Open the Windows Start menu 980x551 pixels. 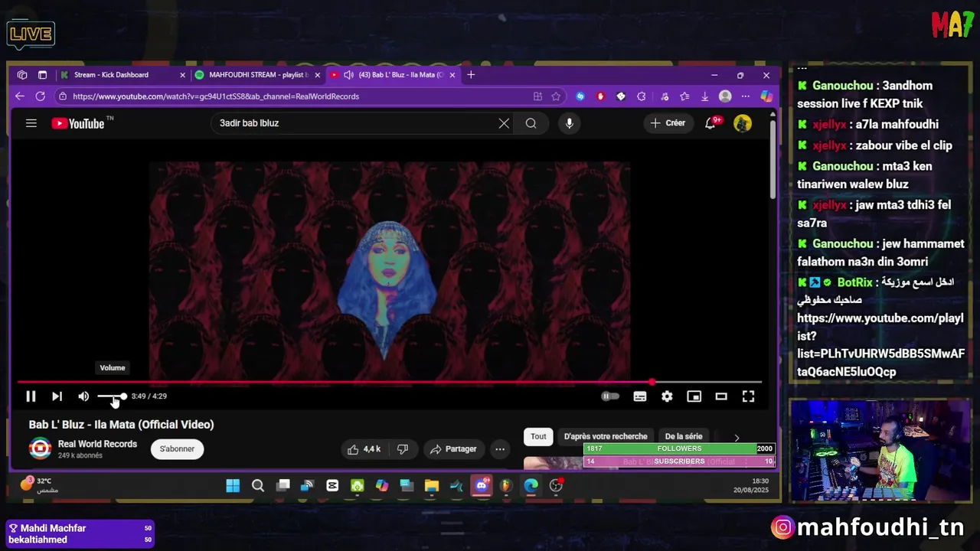pyautogui.click(x=233, y=485)
